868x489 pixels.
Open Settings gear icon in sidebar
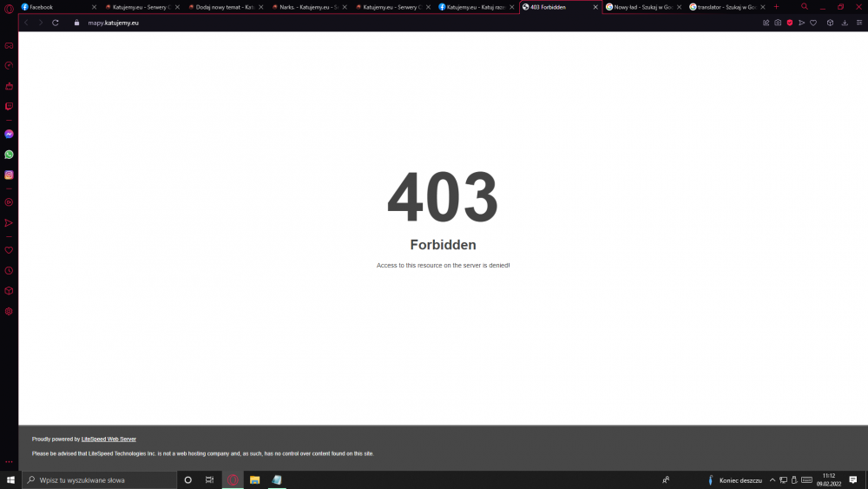(9, 311)
